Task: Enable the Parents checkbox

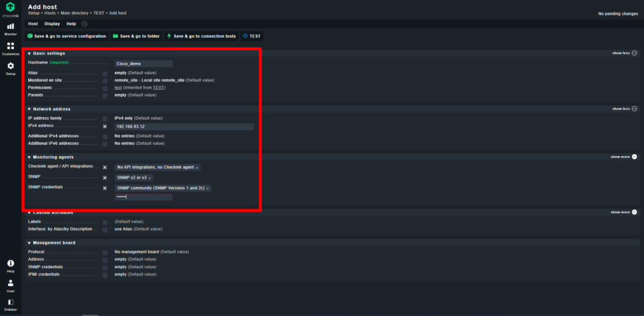Action: click(x=105, y=96)
